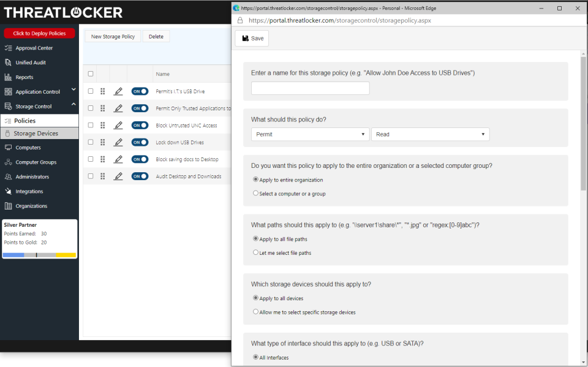The width and height of the screenshot is (588, 367).
Task: Click the Delete button
Action: click(156, 36)
